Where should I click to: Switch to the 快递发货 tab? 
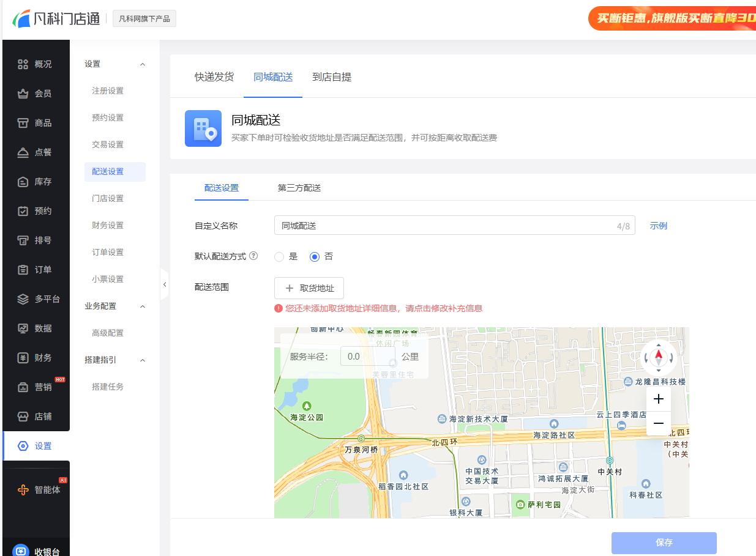(x=214, y=77)
